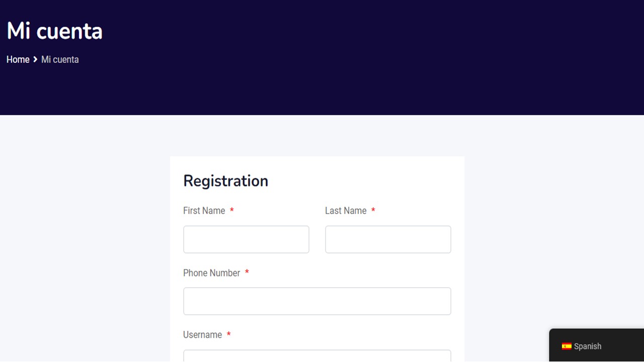Click the red asterisk beside Username
Screen dimensions: 644x362
[228, 334]
